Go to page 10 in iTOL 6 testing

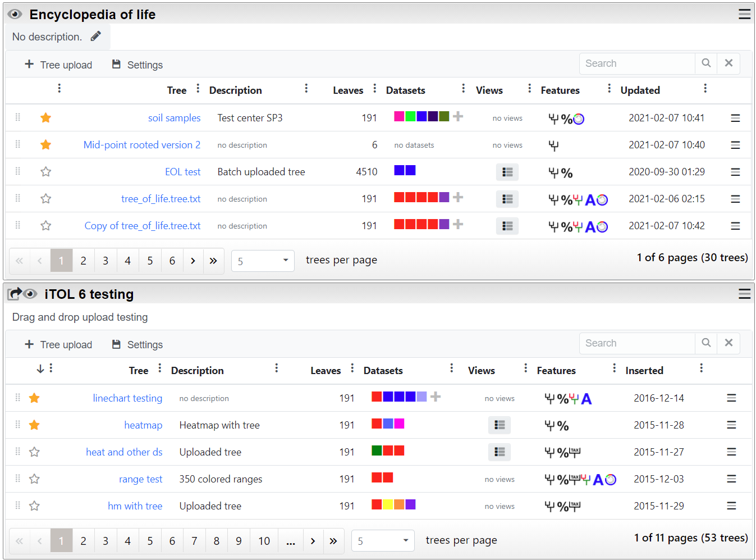tap(264, 541)
